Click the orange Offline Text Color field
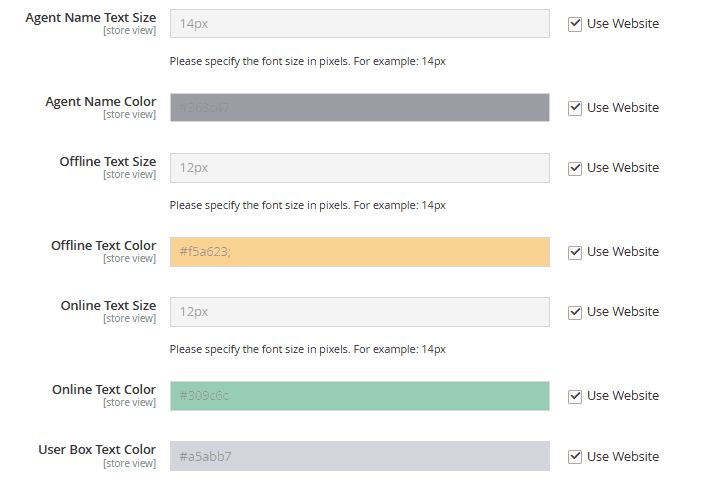The height and width of the screenshot is (481, 725). (359, 252)
